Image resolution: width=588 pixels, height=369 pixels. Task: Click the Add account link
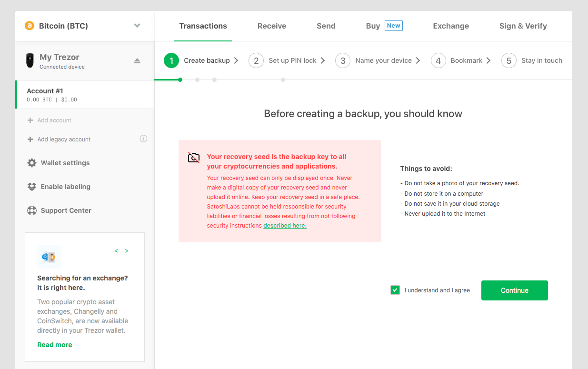pos(54,120)
